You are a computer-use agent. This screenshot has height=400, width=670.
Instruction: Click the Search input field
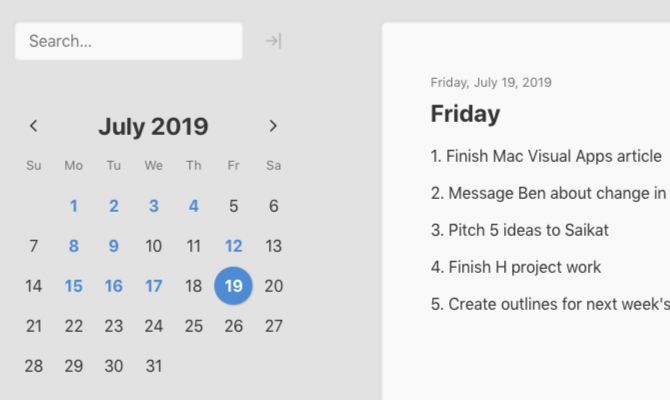(x=129, y=41)
